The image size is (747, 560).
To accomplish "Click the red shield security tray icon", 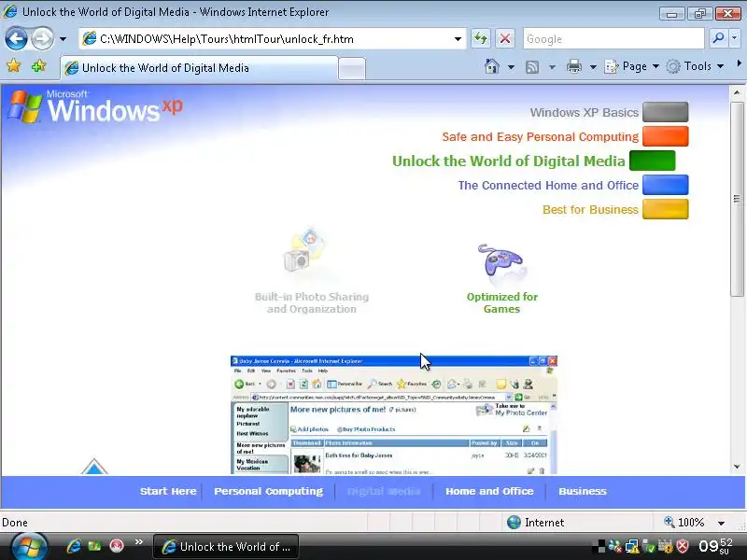I will point(683,546).
